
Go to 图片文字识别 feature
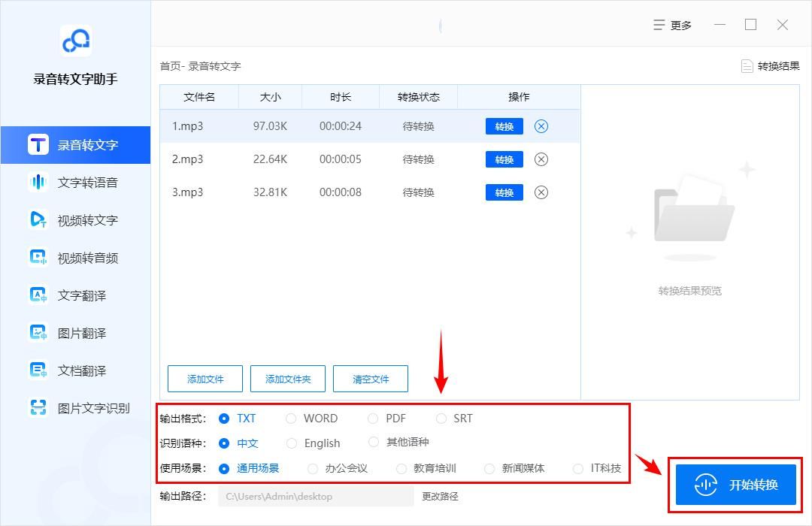point(76,408)
